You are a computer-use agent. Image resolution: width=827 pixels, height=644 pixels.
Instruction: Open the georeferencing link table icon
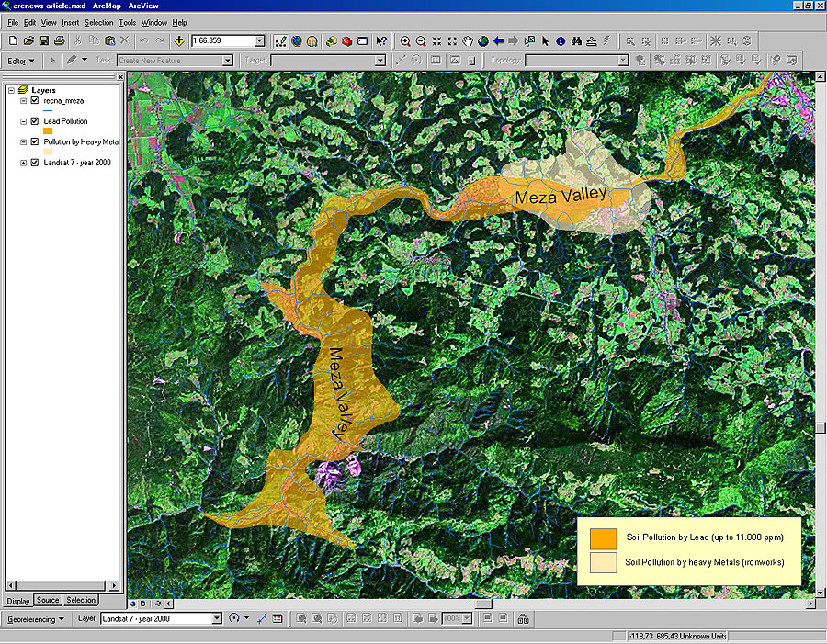278,618
